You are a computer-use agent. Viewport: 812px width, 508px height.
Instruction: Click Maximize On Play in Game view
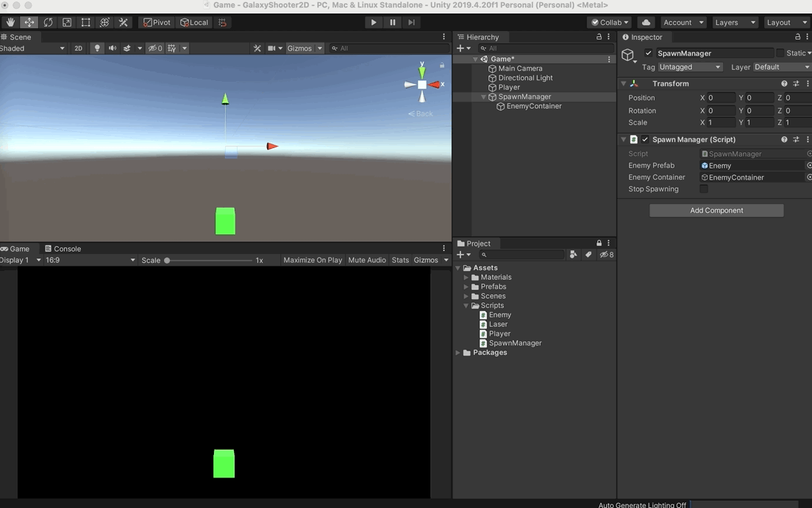[312, 259]
